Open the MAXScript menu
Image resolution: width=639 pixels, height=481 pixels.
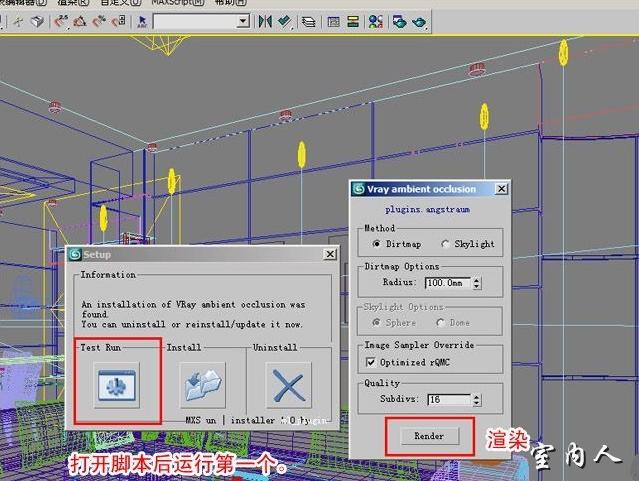coord(178,2)
